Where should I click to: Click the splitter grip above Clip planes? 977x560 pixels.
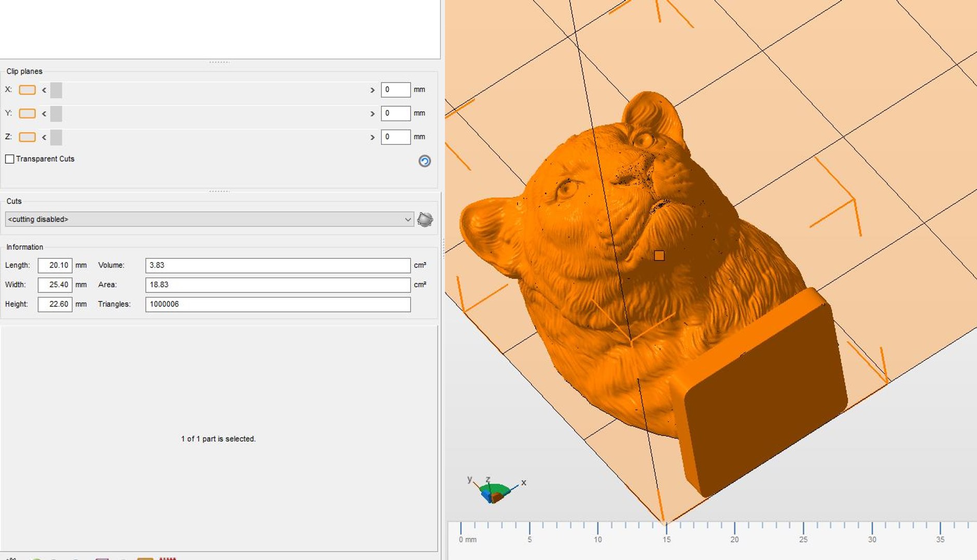pos(219,62)
